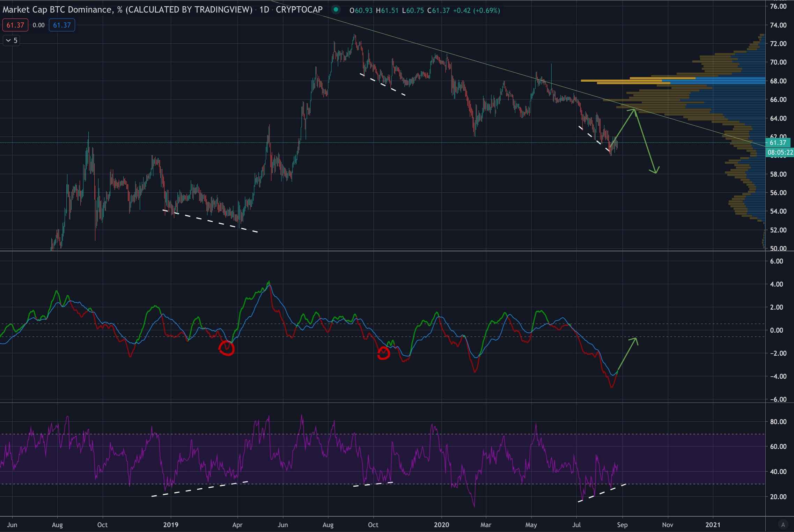Click the May label on time axis
Viewport: 794px width, 532px height.
click(531, 525)
